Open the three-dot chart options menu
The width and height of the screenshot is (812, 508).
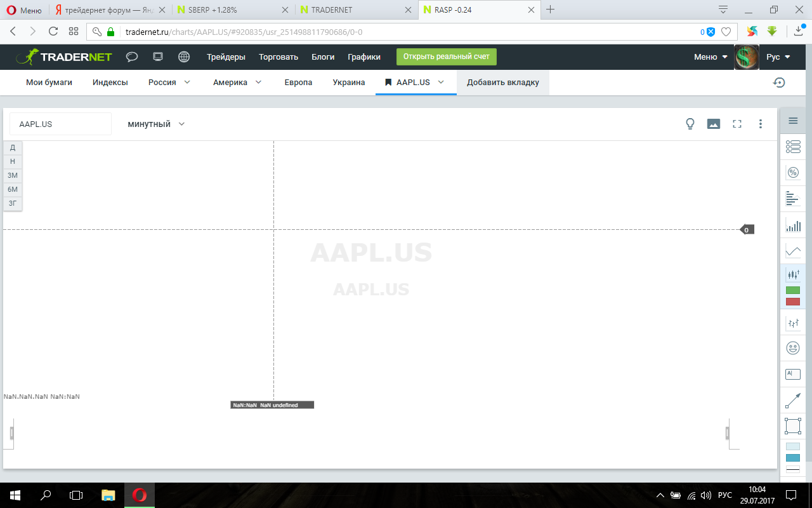[761, 124]
